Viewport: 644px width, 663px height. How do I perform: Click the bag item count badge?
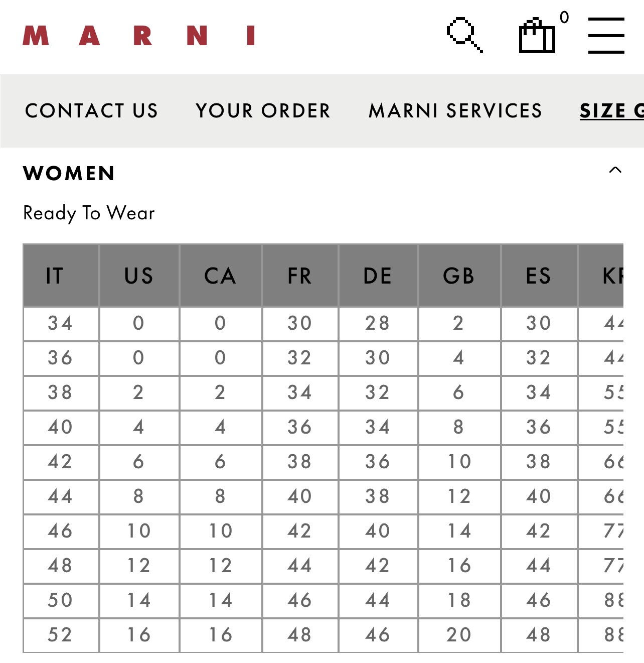(x=564, y=17)
